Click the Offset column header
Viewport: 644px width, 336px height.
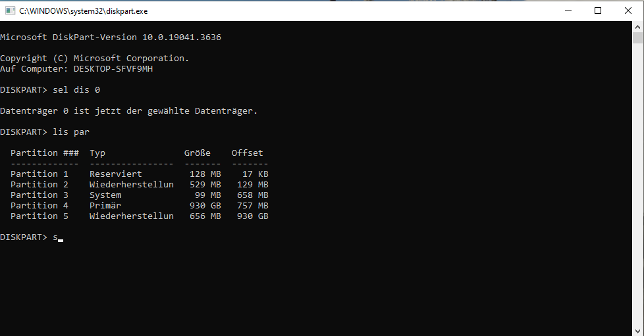coord(247,153)
